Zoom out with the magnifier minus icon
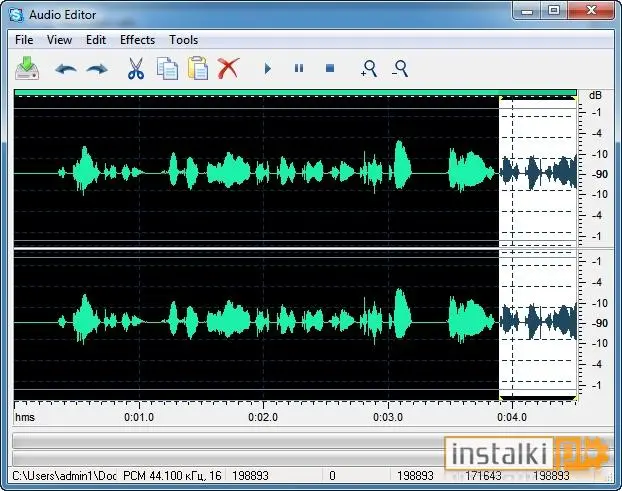Screen dimensions: 622x491 click(399, 69)
